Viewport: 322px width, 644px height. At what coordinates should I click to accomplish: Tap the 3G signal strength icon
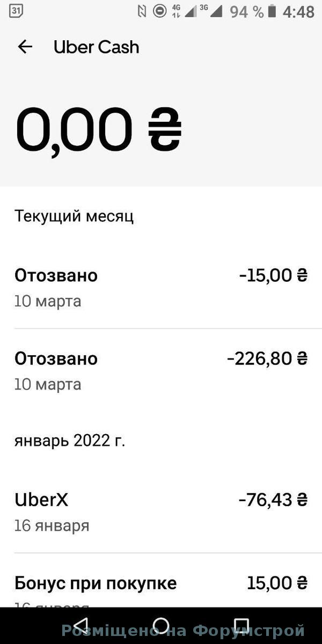click(212, 11)
